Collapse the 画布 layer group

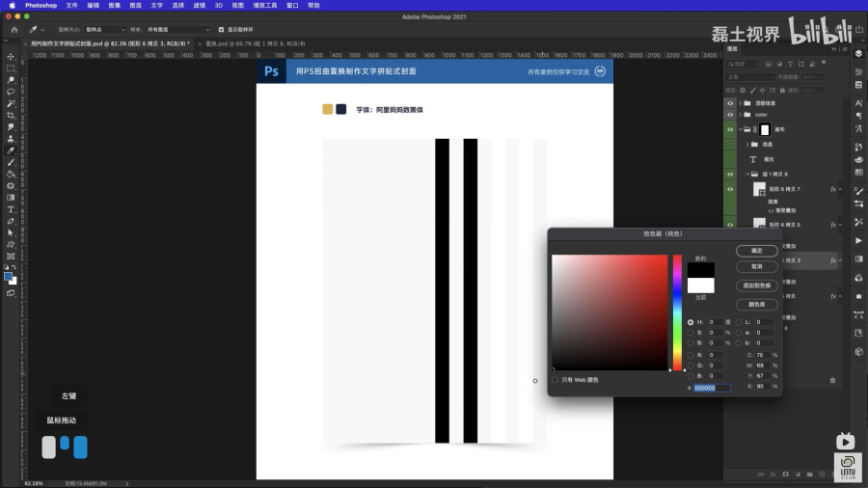(x=740, y=129)
